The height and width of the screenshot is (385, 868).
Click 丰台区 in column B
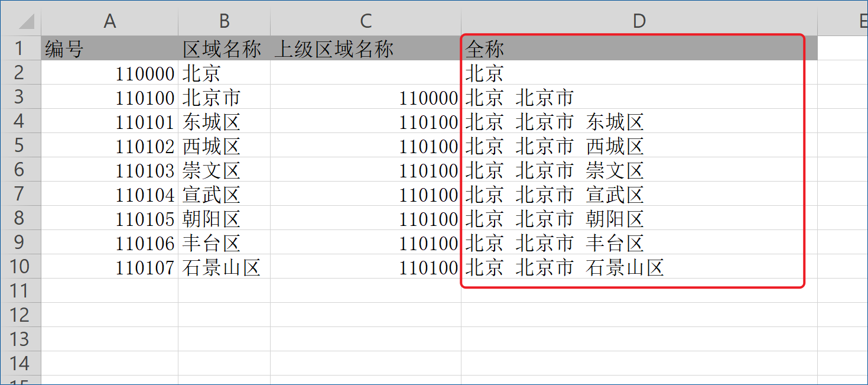pos(224,242)
